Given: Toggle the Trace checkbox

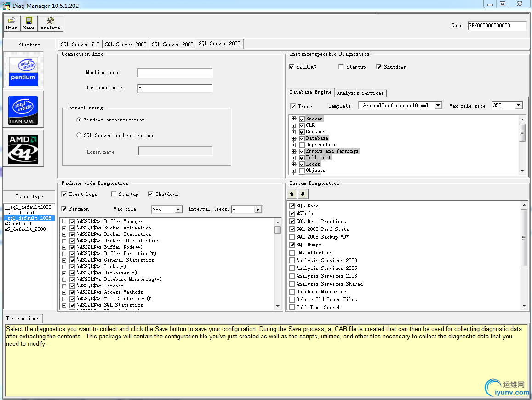Looking at the screenshot, I should pyautogui.click(x=293, y=106).
